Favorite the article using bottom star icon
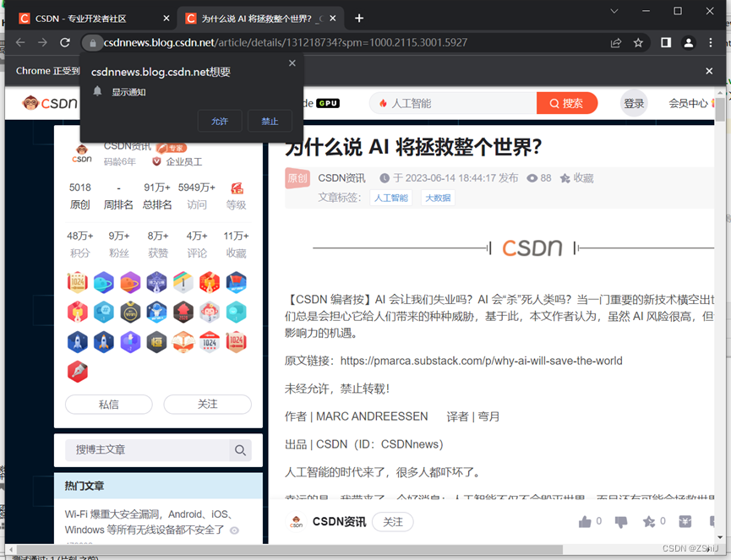Viewport: 731px width, 560px height. point(648,522)
